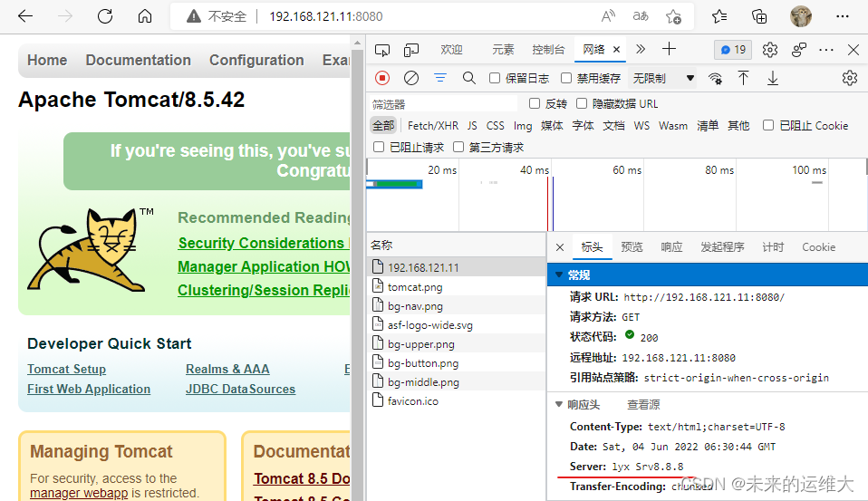The height and width of the screenshot is (501, 868).
Task: Toggle the device emulation icon in DevTools
Action: 411,50
